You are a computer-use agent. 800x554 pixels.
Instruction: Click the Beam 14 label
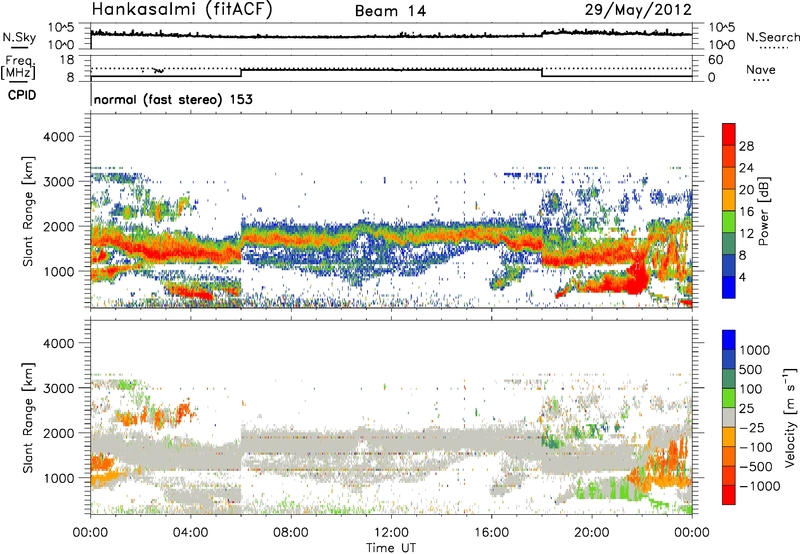tap(390, 11)
